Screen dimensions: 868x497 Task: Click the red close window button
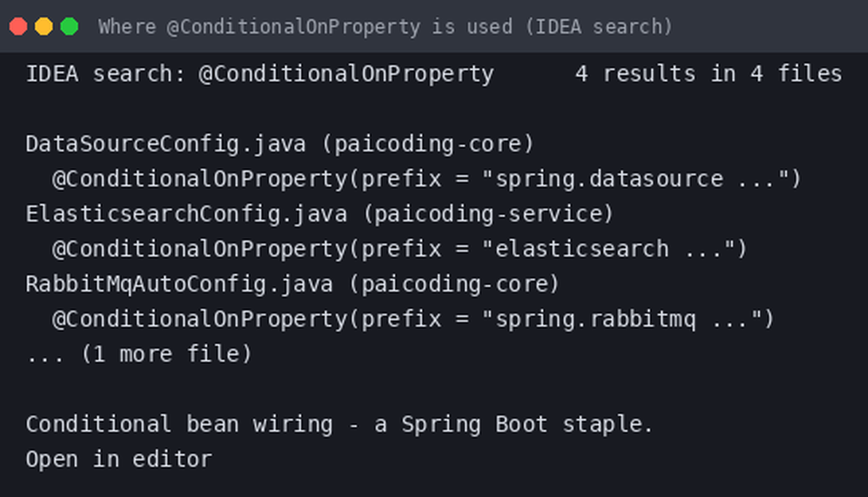[18, 26]
